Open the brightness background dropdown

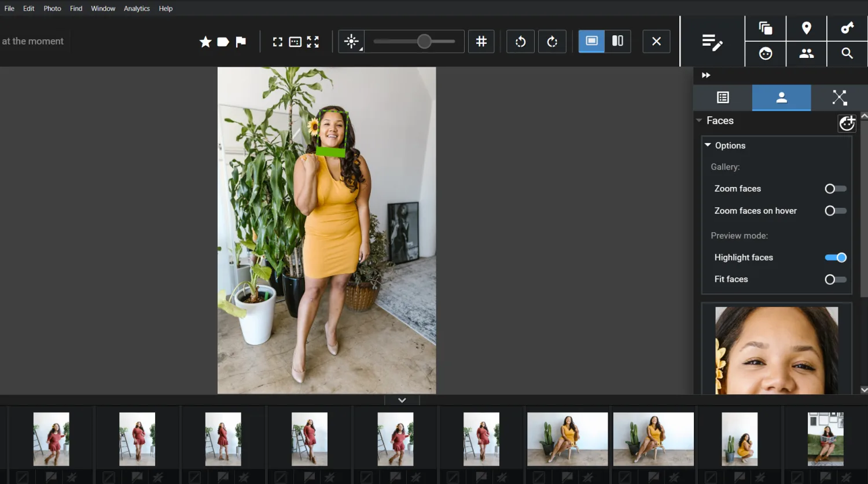tap(351, 42)
